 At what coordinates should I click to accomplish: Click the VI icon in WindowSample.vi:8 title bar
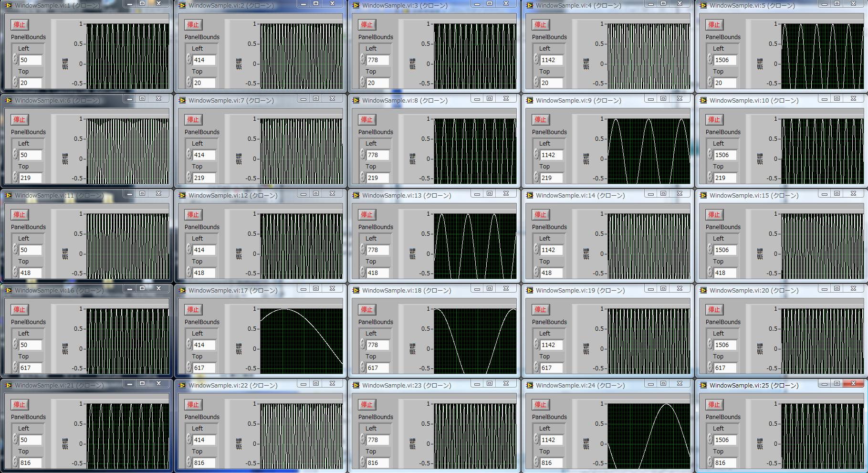point(356,100)
